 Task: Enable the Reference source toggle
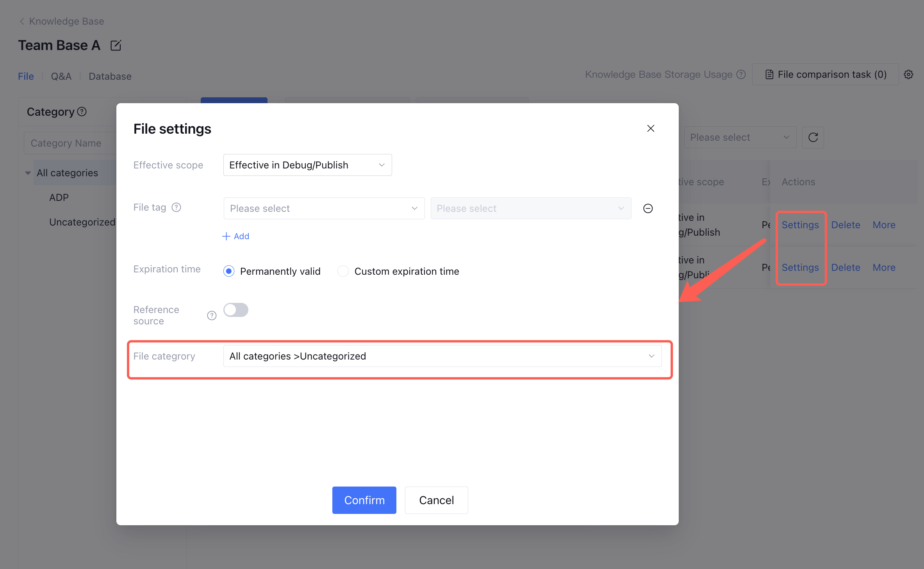236,310
